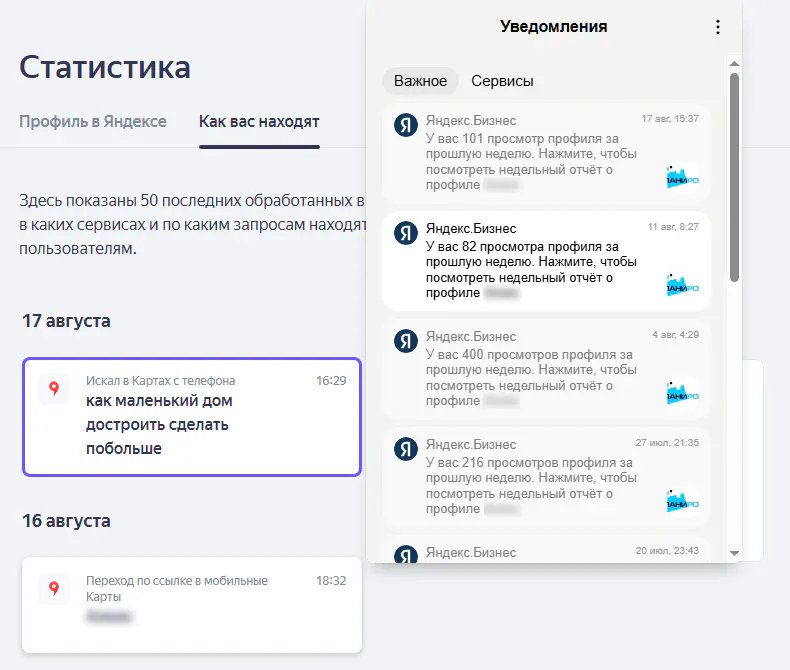Click the 16 августа date heading

(x=66, y=521)
